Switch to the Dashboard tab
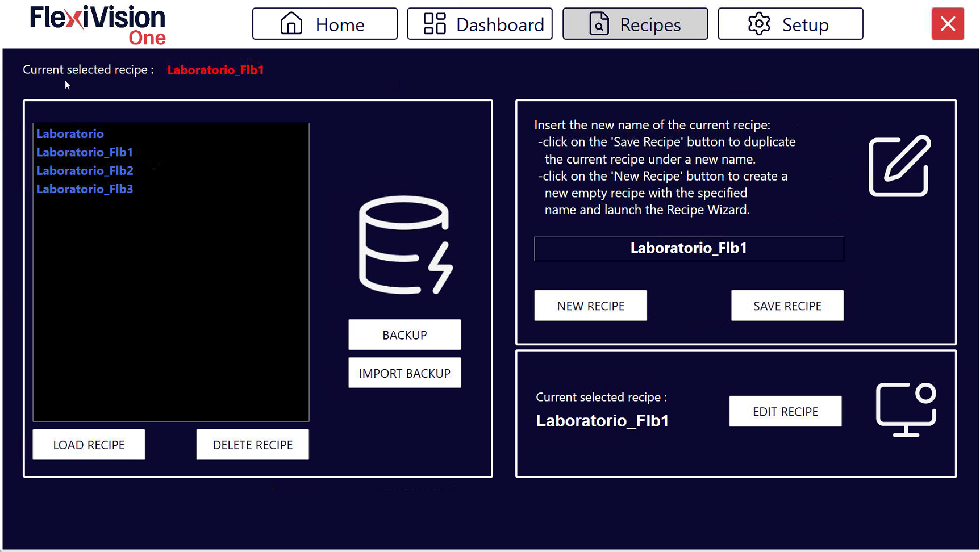Image resolution: width=980 pixels, height=552 pixels. click(479, 24)
